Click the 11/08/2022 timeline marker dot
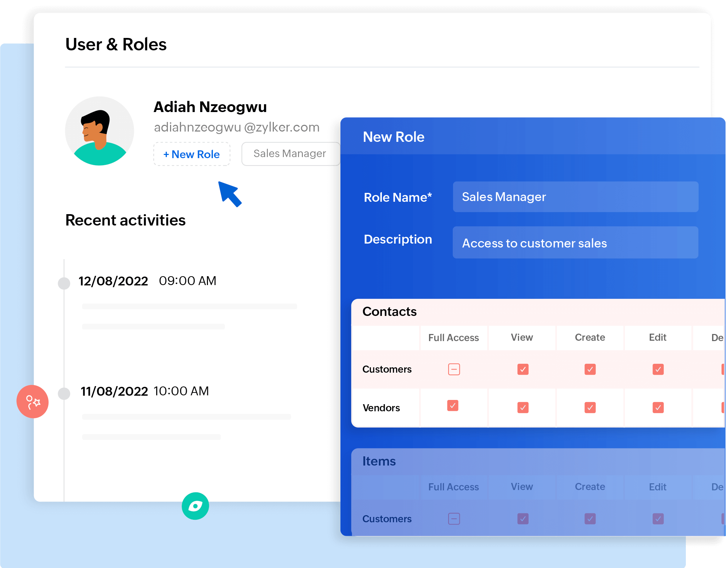 (64, 393)
